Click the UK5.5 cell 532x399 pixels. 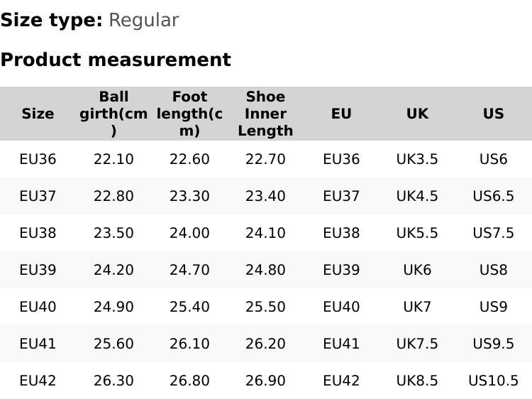click(x=417, y=233)
